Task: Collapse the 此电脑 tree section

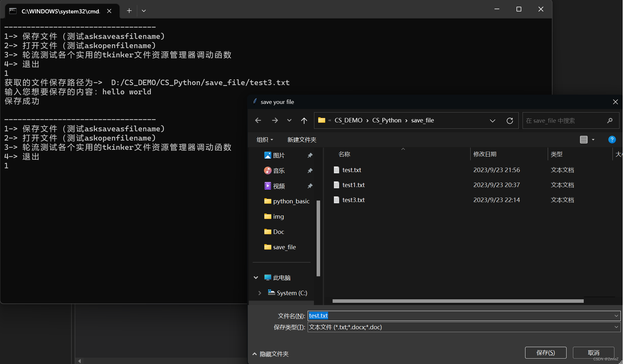Action: pyautogui.click(x=256, y=277)
